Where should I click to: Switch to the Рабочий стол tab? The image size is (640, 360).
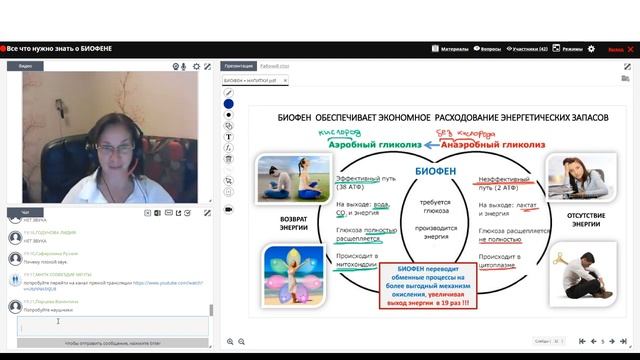pyautogui.click(x=275, y=66)
